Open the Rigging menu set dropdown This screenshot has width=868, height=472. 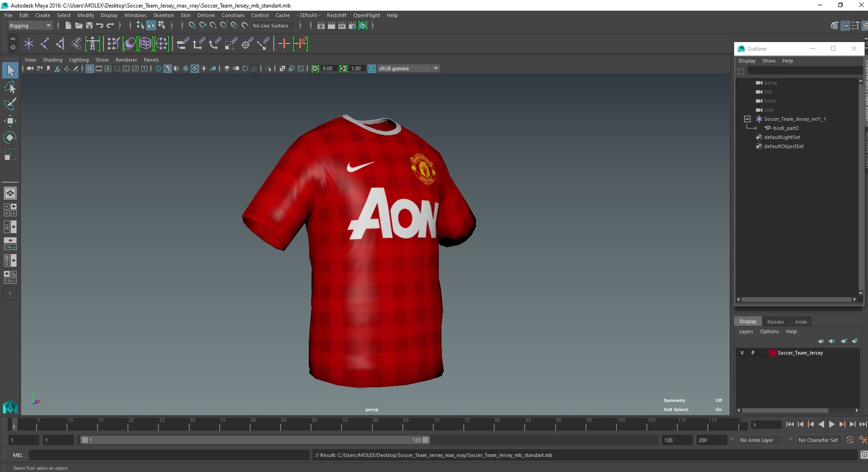(x=30, y=26)
